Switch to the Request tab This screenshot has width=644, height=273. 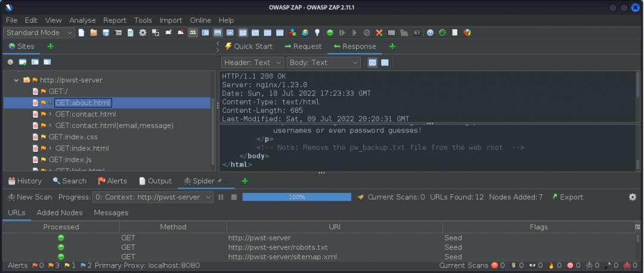click(303, 47)
